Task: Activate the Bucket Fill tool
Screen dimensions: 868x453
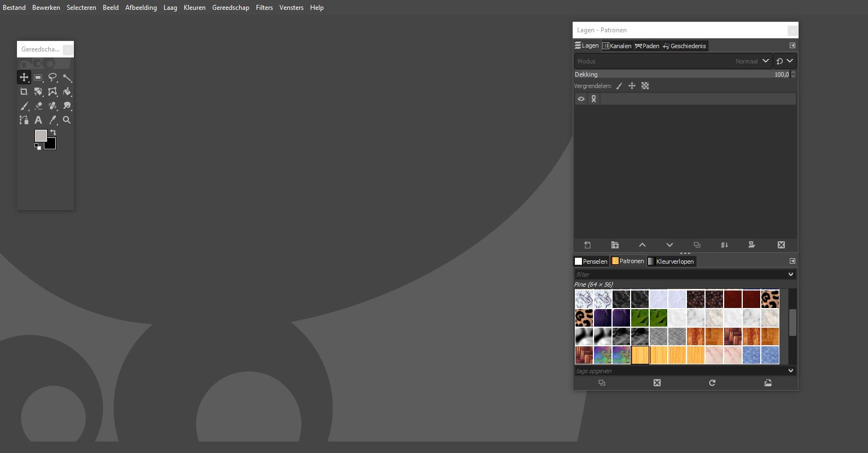Action: 67,91
